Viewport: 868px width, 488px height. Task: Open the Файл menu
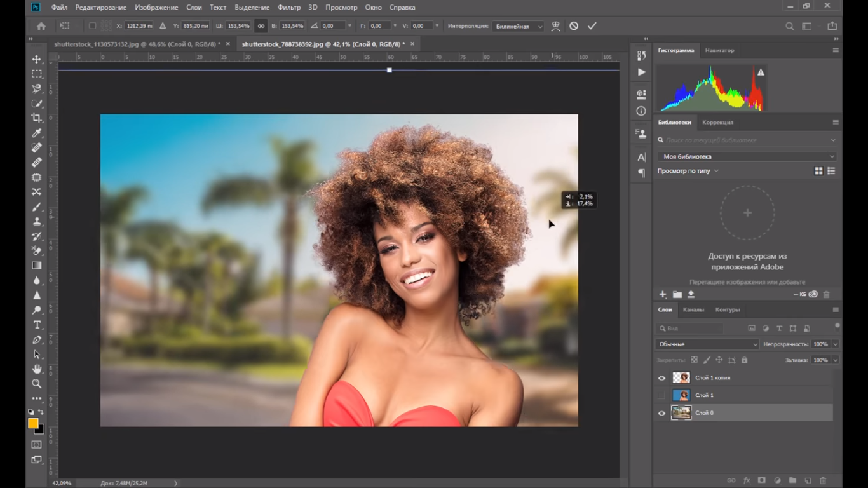(59, 8)
